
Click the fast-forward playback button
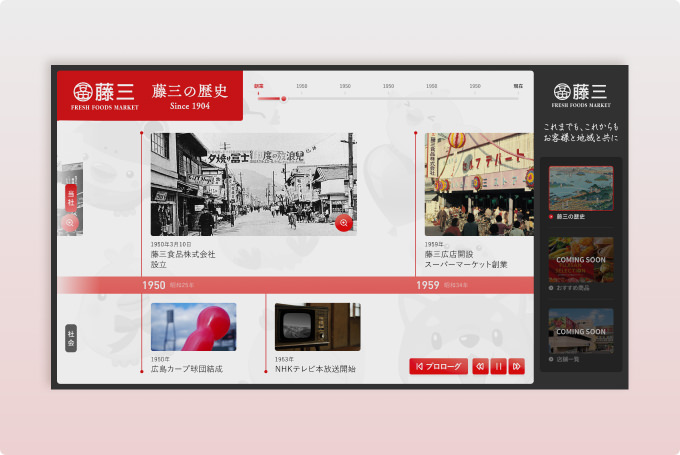pos(517,367)
